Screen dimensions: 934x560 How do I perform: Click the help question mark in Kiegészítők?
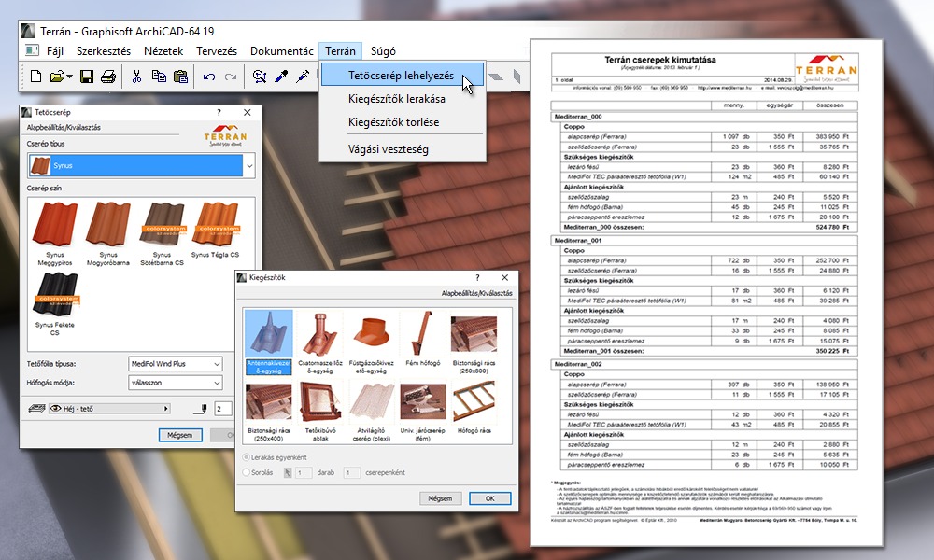tap(477, 277)
